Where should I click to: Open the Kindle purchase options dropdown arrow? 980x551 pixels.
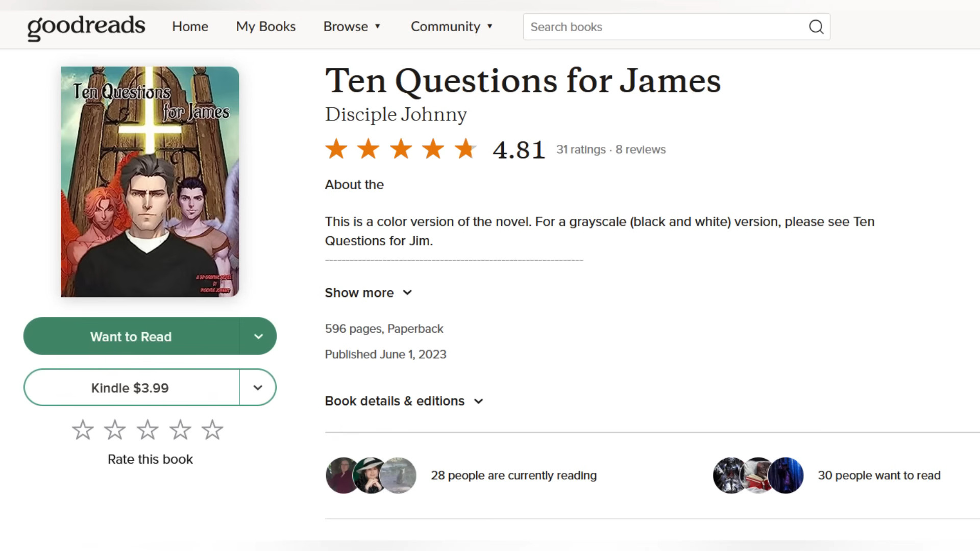tap(258, 388)
